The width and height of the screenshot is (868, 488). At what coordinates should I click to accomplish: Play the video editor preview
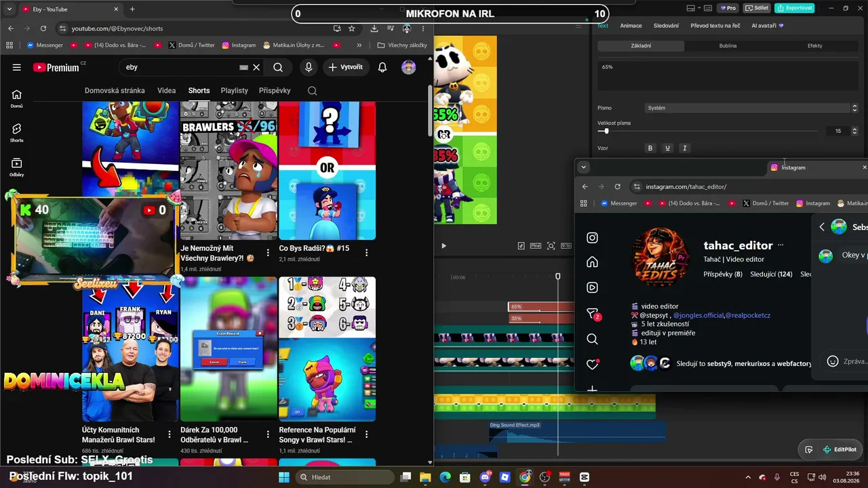(444, 245)
